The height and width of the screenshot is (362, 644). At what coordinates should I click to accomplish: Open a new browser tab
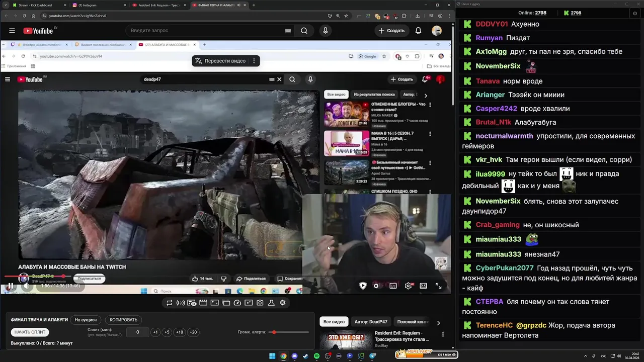point(254,5)
